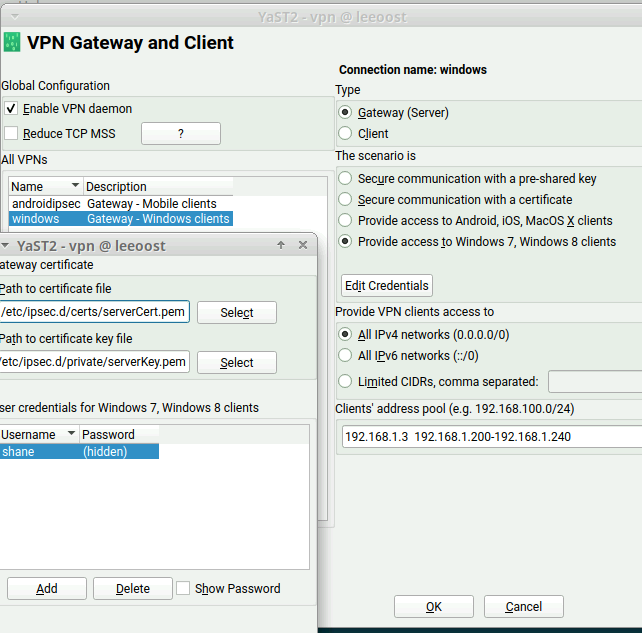This screenshot has width=642, height=633.
Task: Click the dialog titlebar menu arrow icon
Action: pyautogui.click(x=6, y=245)
